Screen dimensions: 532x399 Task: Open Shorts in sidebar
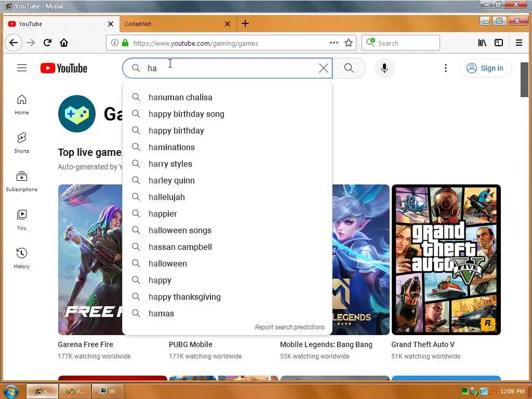[x=21, y=143]
